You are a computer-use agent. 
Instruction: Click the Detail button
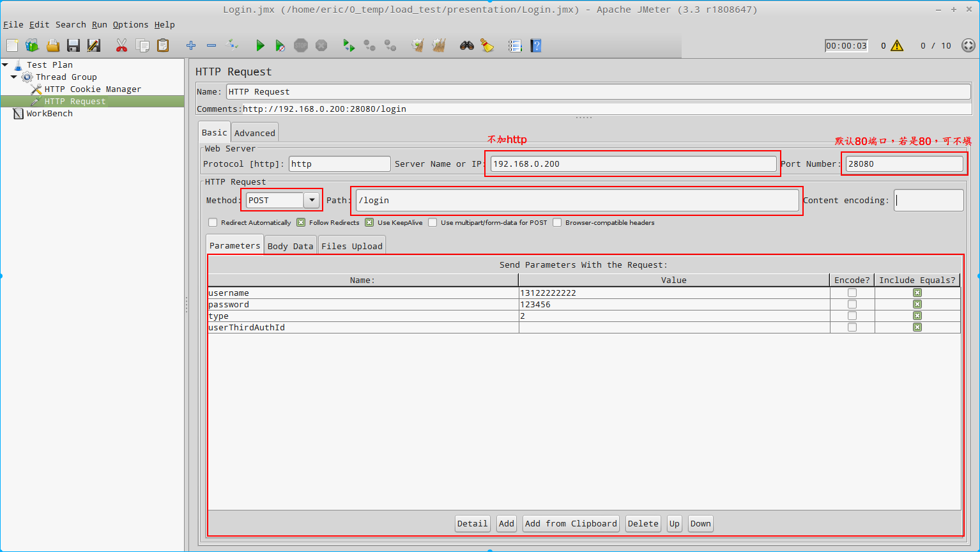(x=473, y=523)
